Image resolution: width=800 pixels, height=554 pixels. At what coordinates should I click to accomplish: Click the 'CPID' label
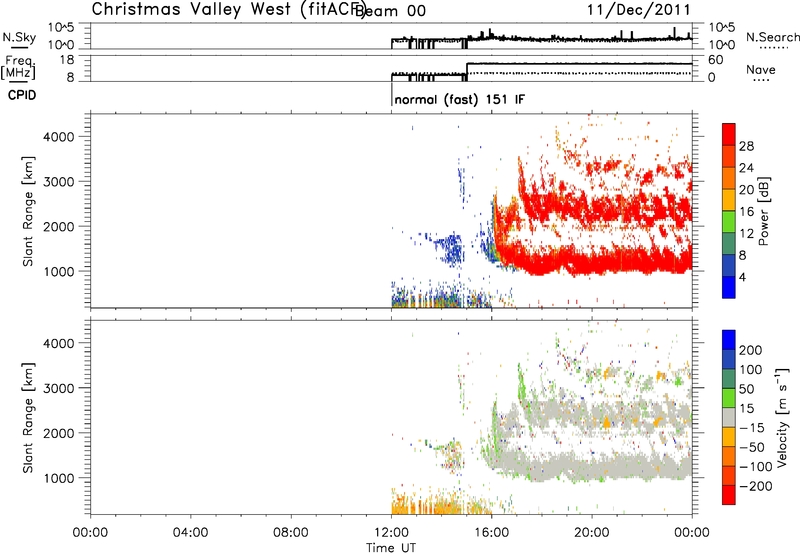point(22,95)
